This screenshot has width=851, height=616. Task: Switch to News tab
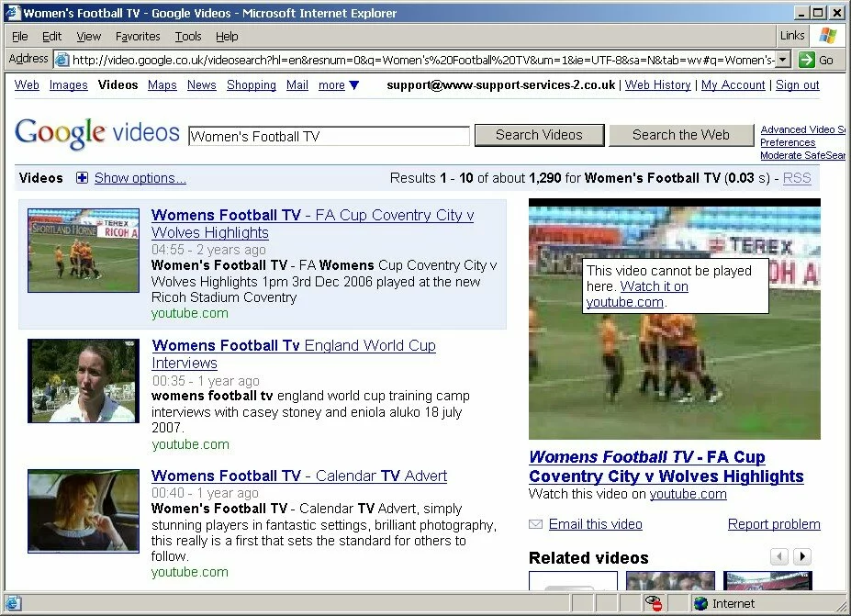[201, 85]
